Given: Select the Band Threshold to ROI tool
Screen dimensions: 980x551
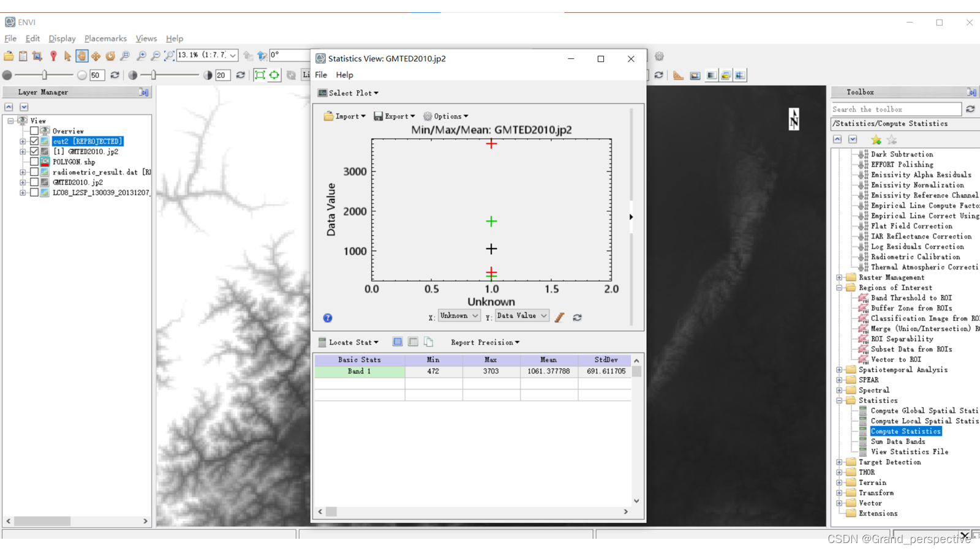Looking at the screenshot, I should pos(911,298).
